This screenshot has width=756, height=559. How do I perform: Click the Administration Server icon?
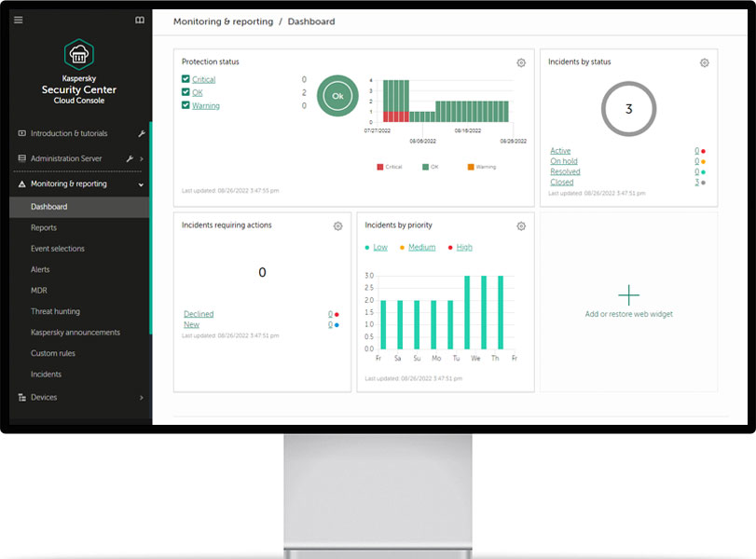(21, 158)
